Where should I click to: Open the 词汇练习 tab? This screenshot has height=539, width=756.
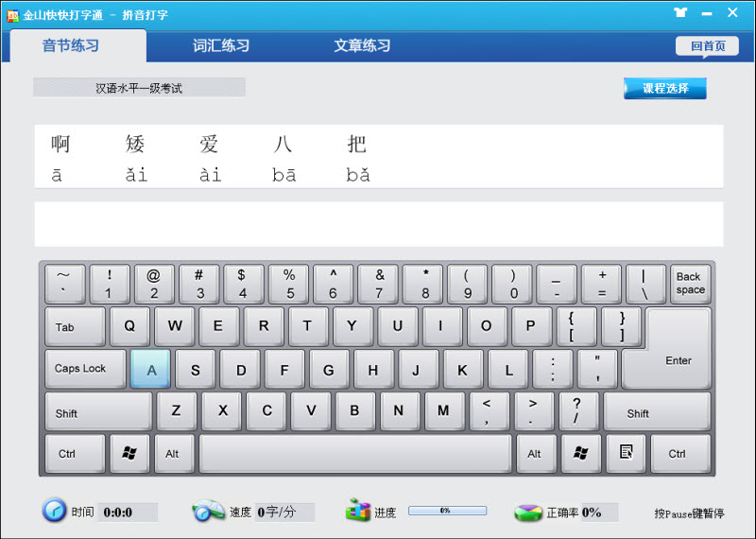coord(221,45)
